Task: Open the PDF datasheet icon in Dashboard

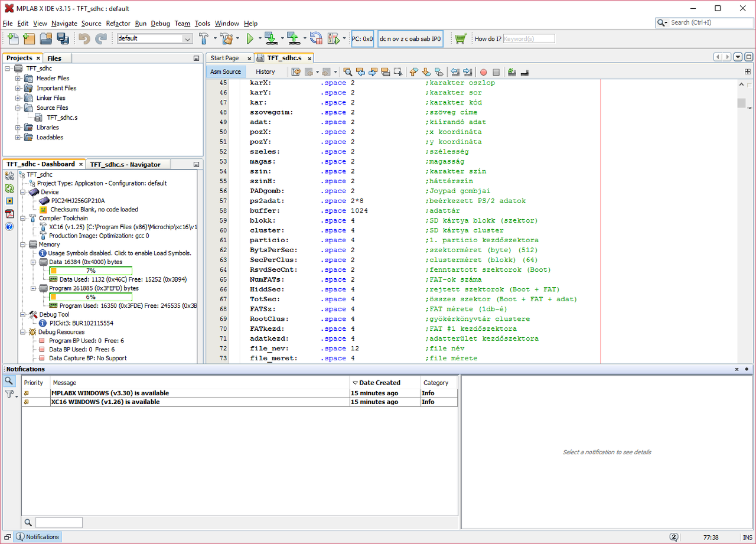Action: coord(9,214)
